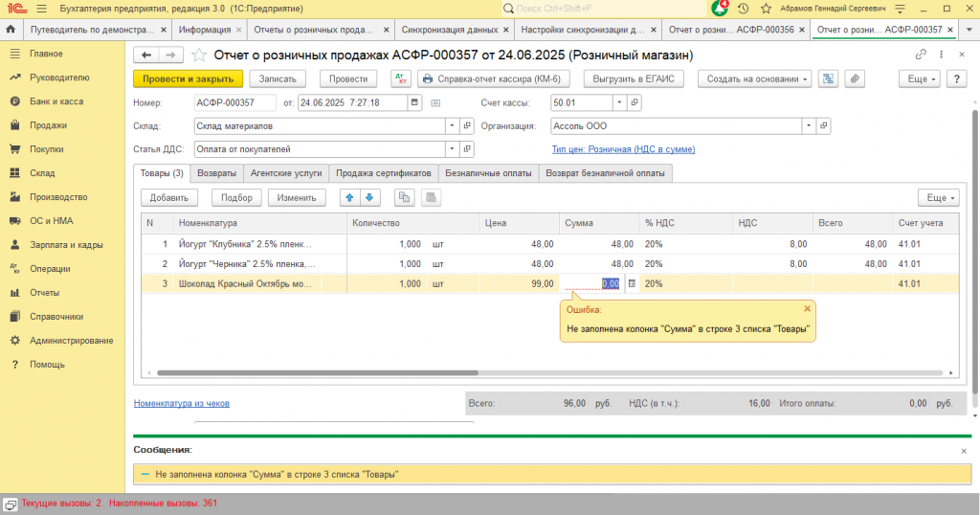Open Статья ДДС field link icon
Viewport: 980px width, 515px height.
(467, 149)
